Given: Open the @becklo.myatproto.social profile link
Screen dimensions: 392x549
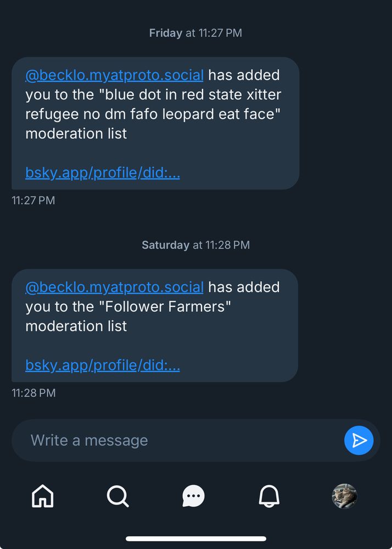Looking at the screenshot, I should click(114, 75).
